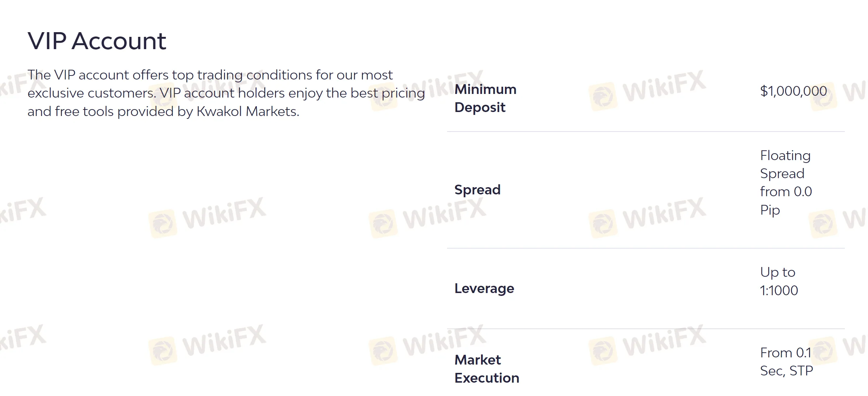This screenshot has height=396, width=868.
Task: Select the $1,000,000 deposit value
Action: click(x=793, y=91)
